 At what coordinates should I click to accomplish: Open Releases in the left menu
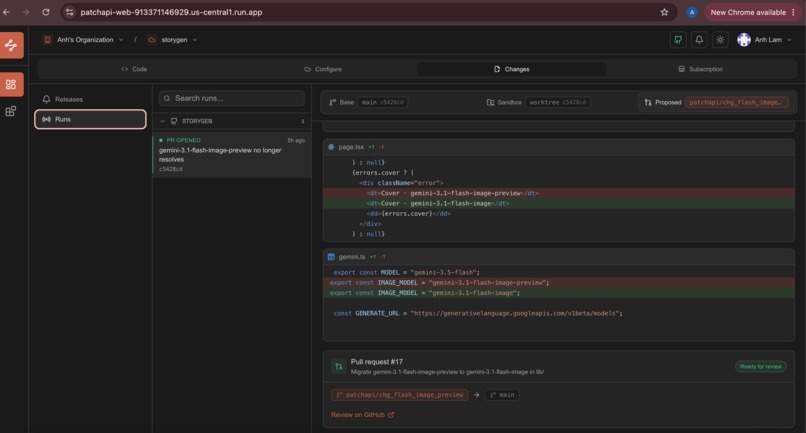pos(90,99)
